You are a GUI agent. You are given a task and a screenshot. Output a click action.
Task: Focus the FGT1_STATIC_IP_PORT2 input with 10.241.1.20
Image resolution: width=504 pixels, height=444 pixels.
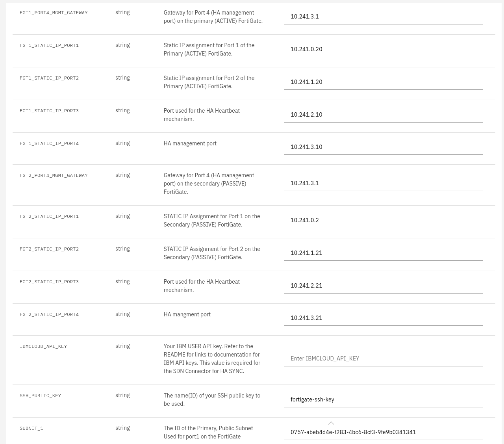tap(383, 82)
